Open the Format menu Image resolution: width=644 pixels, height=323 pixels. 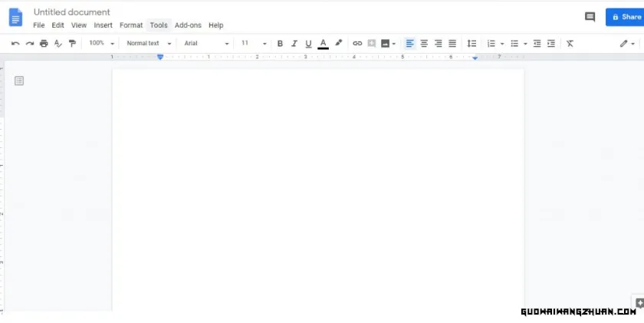(131, 25)
